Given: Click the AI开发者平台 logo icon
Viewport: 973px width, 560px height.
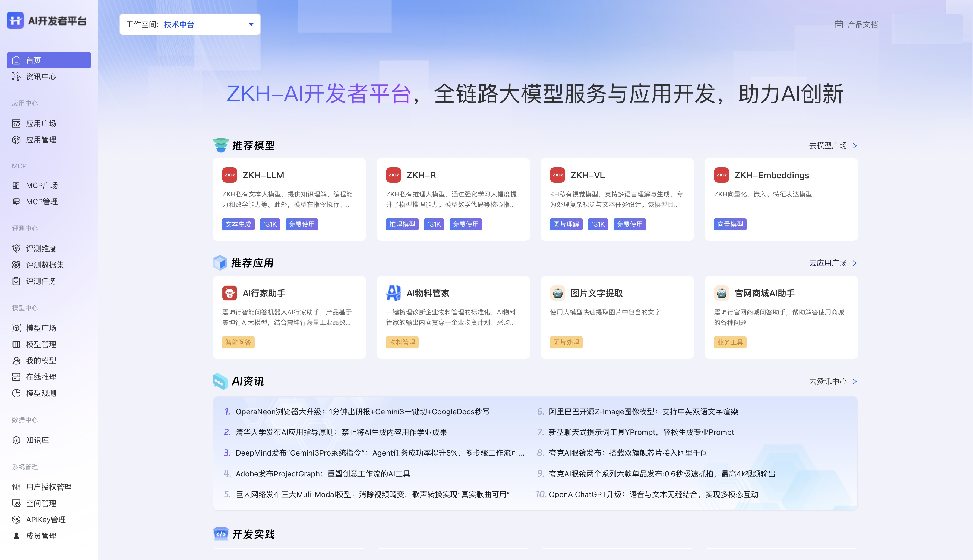Looking at the screenshot, I should point(15,20).
